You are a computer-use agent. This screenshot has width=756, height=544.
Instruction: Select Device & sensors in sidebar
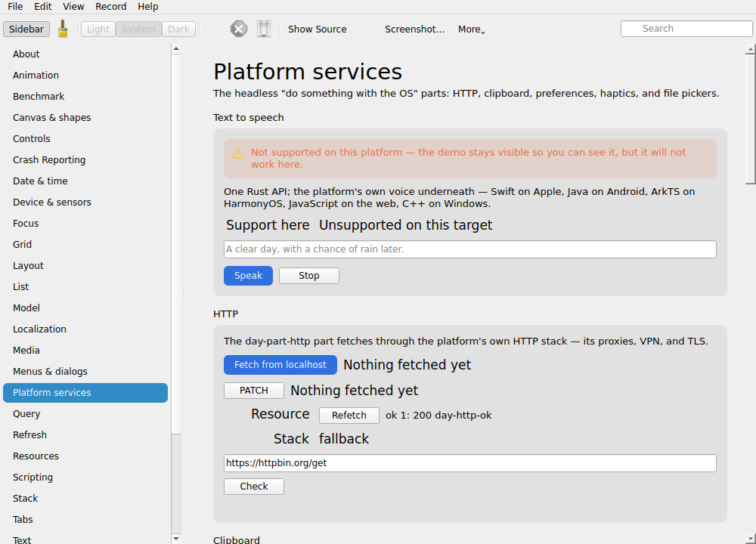[x=85, y=202]
